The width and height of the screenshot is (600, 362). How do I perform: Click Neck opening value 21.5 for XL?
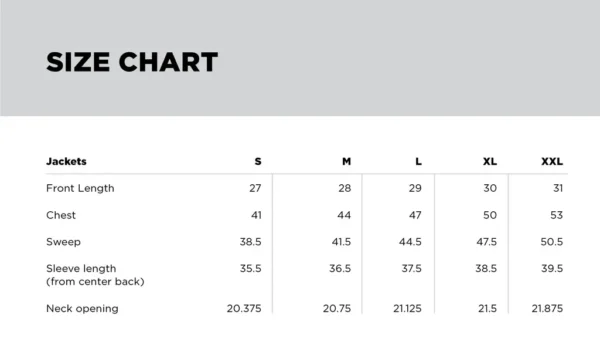point(487,308)
